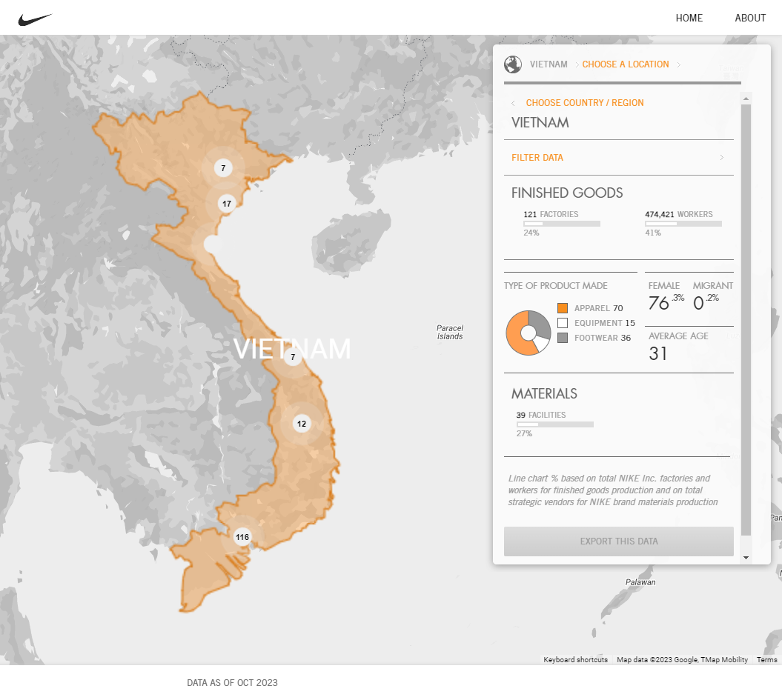The width and height of the screenshot is (782, 700).
Task: Expand the chevron after CHOOSE A LOCATION
Action: click(679, 64)
